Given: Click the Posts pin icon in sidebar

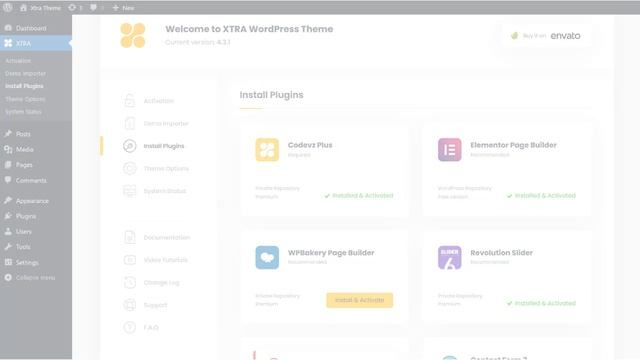Looking at the screenshot, I should coord(8,133).
